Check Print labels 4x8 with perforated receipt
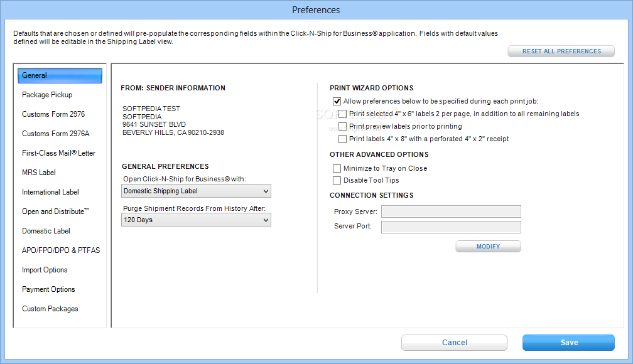The image size is (633, 364). (342, 139)
